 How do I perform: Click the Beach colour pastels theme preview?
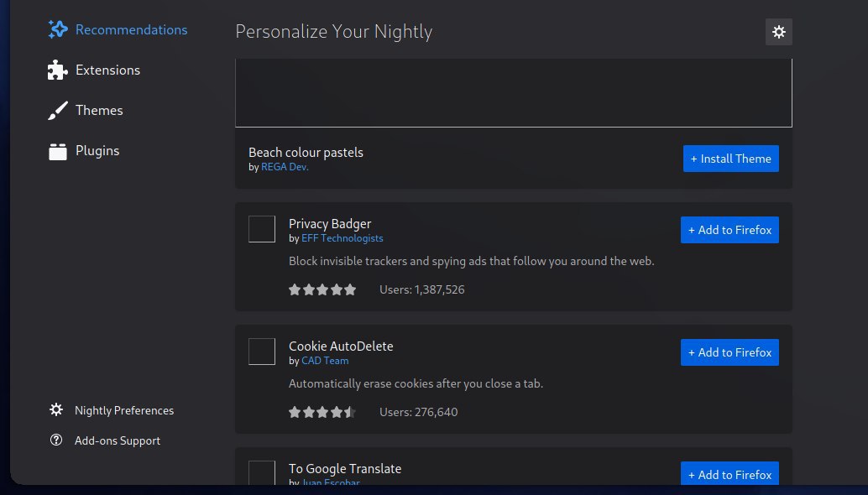(514, 93)
